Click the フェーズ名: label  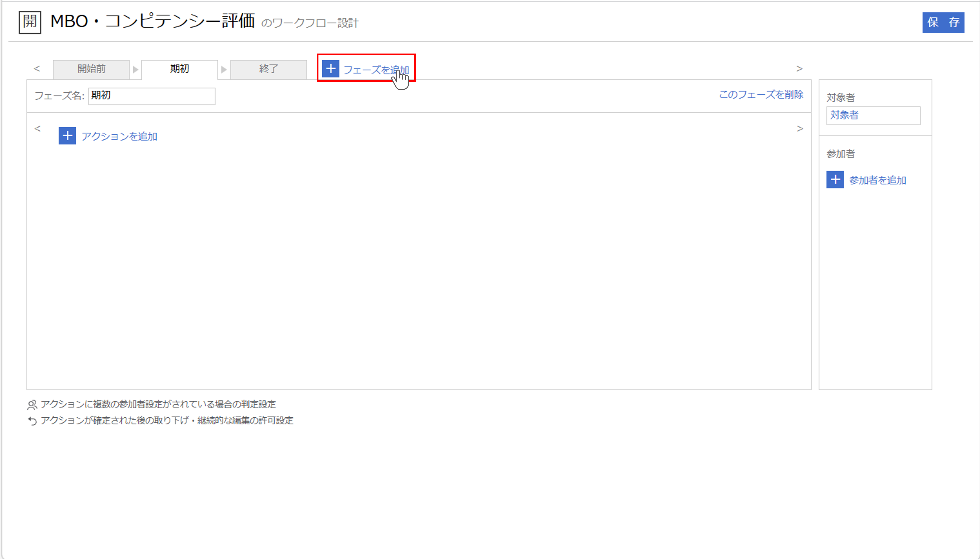tap(59, 96)
